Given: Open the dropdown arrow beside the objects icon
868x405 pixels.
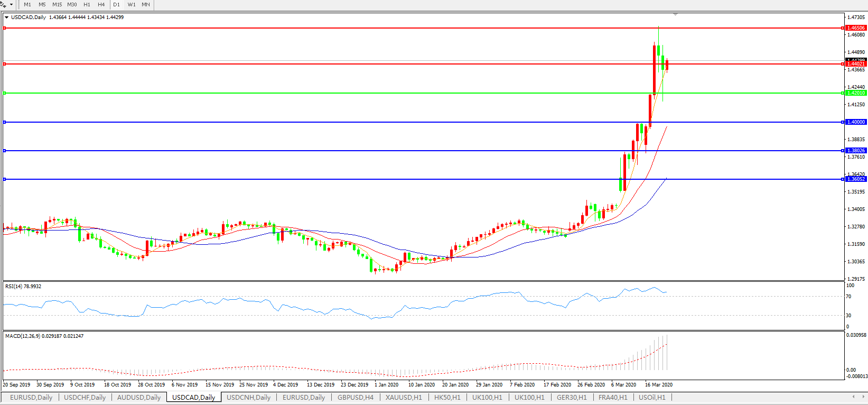Looking at the screenshot, I should (11, 5).
